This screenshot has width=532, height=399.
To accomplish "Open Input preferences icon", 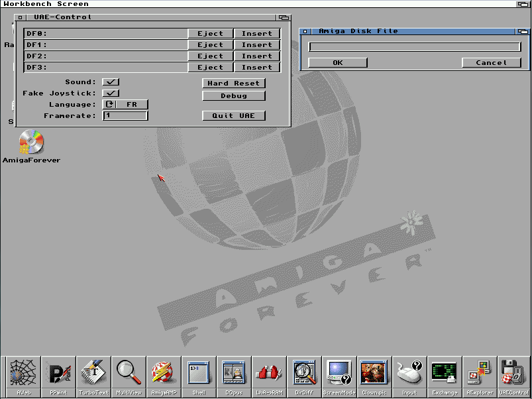I will [409, 376].
